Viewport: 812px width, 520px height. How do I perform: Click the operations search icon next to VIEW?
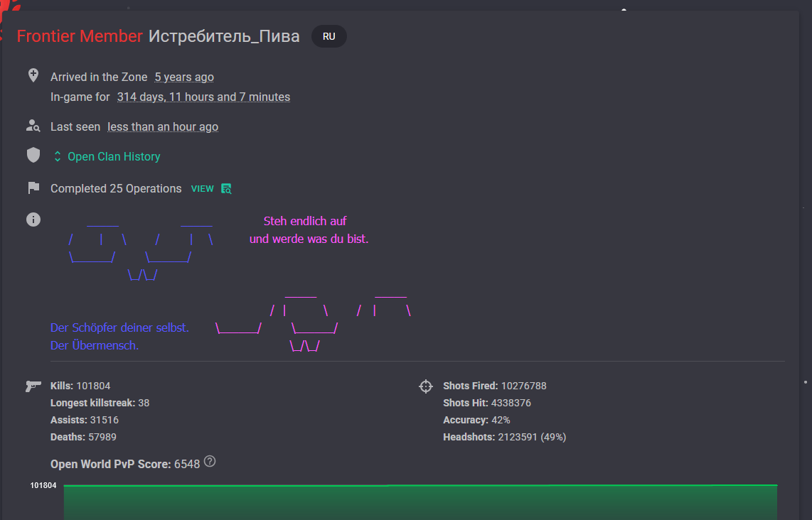coord(226,189)
